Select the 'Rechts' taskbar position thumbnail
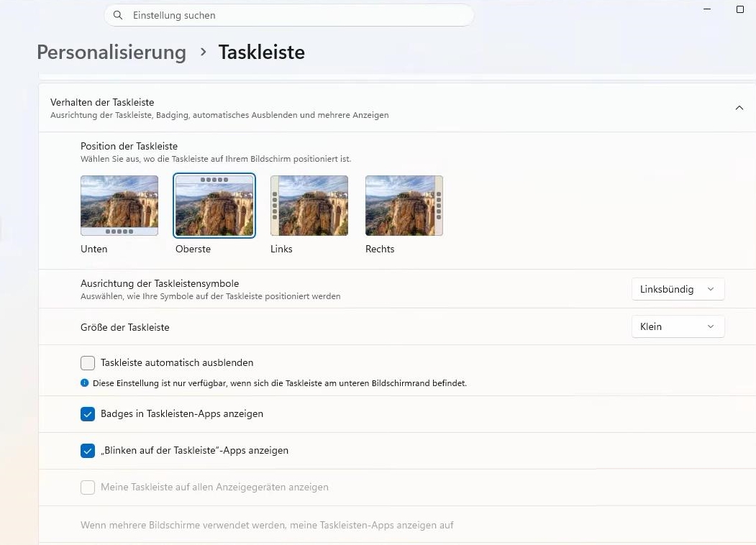756x545 pixels. [x=404, y=206]
